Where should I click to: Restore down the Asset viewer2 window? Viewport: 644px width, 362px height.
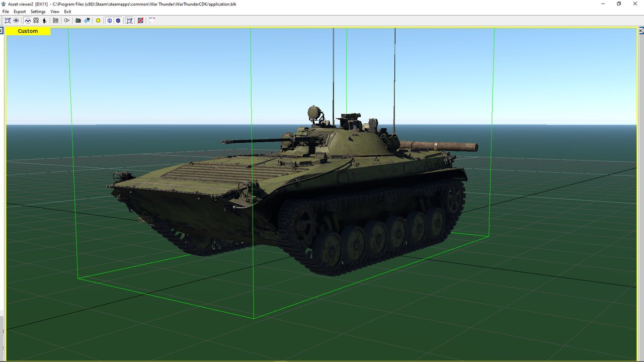point(619,4)
